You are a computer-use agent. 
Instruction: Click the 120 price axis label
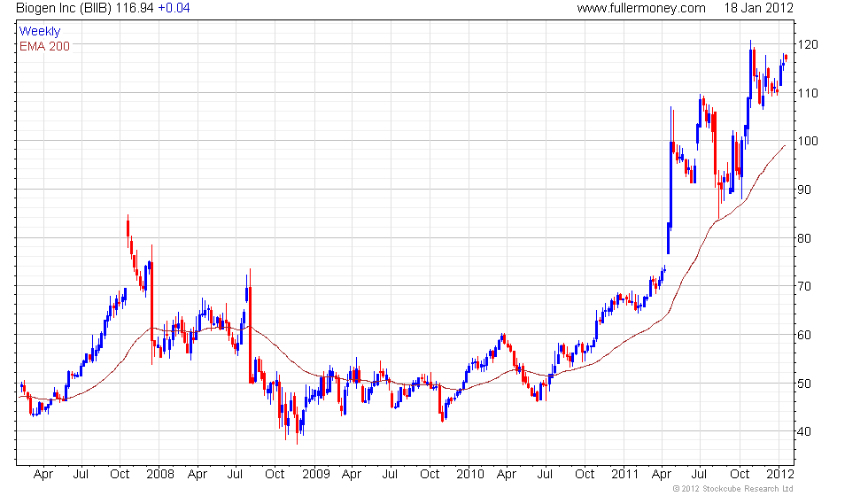tap(808, 44)
